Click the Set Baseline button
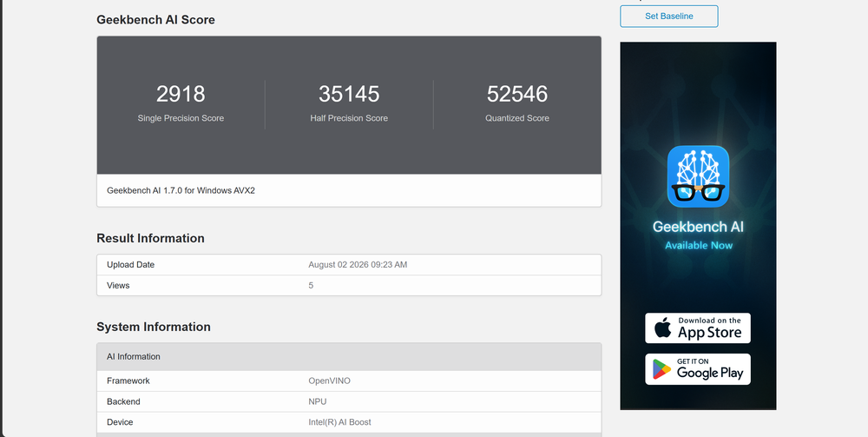The height and width of the screenshot is (437, 868). pos(668,16)
